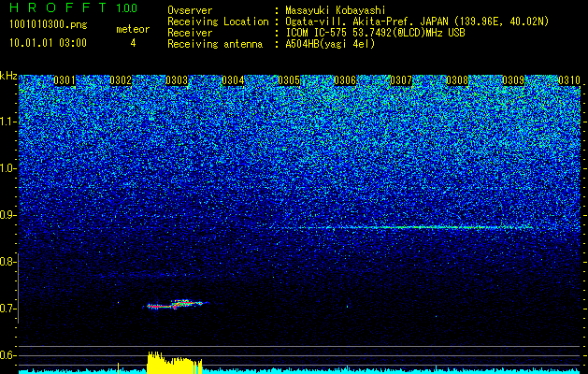This screenshot has height=374, width=588.
Task: Click the 0307 time marker
Action: click(401, 80)
